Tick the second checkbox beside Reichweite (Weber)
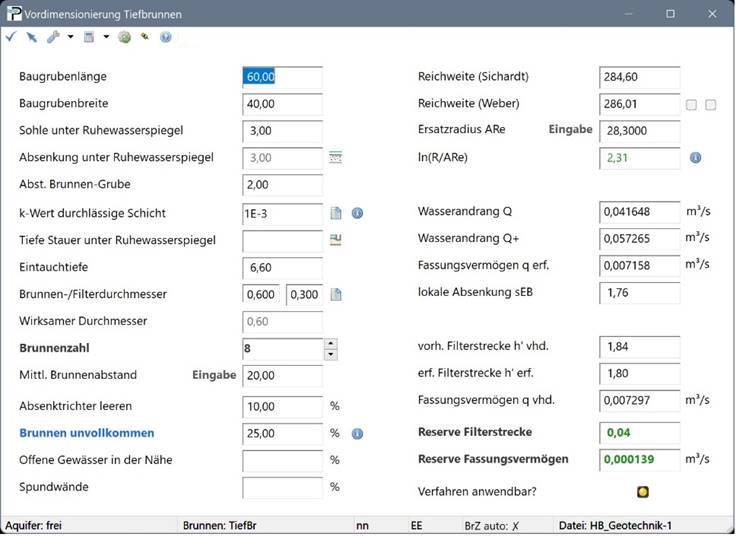Viewport: 736px width, 537px height. click(710, 105)
